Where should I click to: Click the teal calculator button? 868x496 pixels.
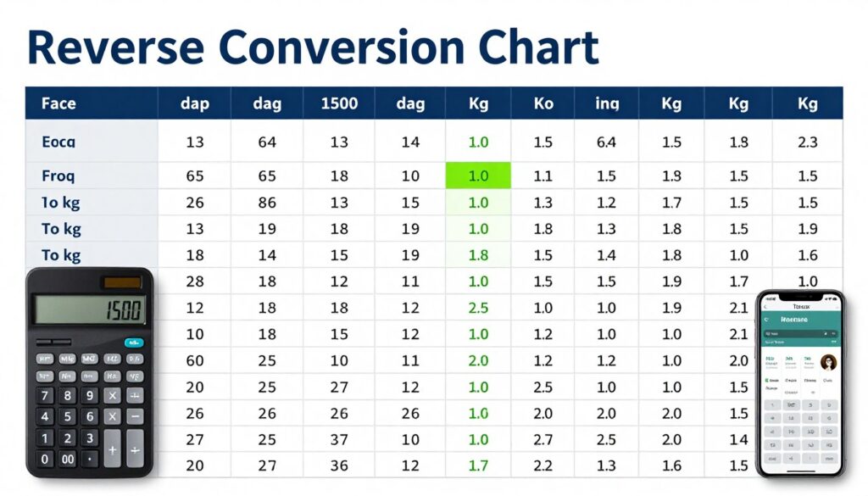133,343
